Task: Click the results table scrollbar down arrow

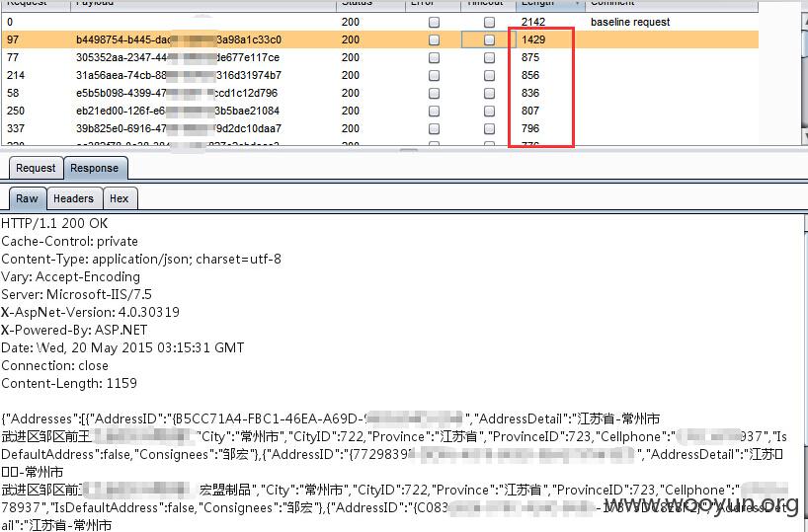Action: pos(804,136)
